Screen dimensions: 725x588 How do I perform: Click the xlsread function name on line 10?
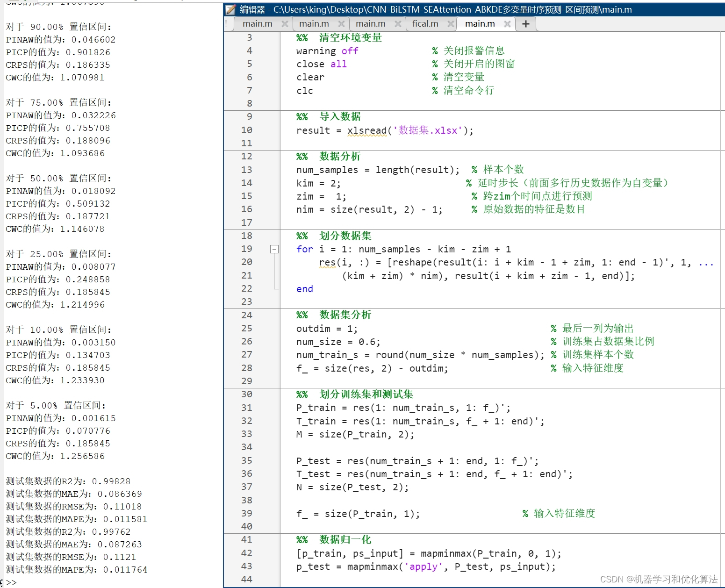click(x=367, y=130)
